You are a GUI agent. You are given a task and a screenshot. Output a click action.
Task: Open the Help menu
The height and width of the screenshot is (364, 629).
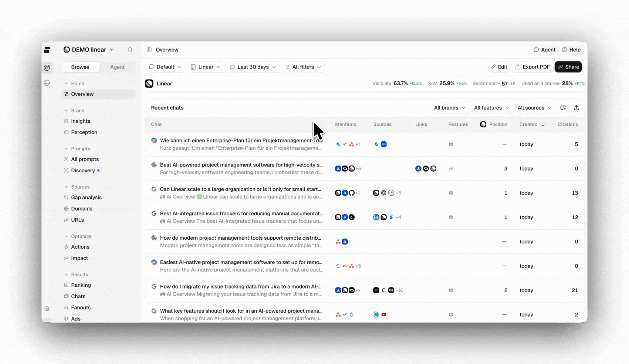click(x=571, y=50)
